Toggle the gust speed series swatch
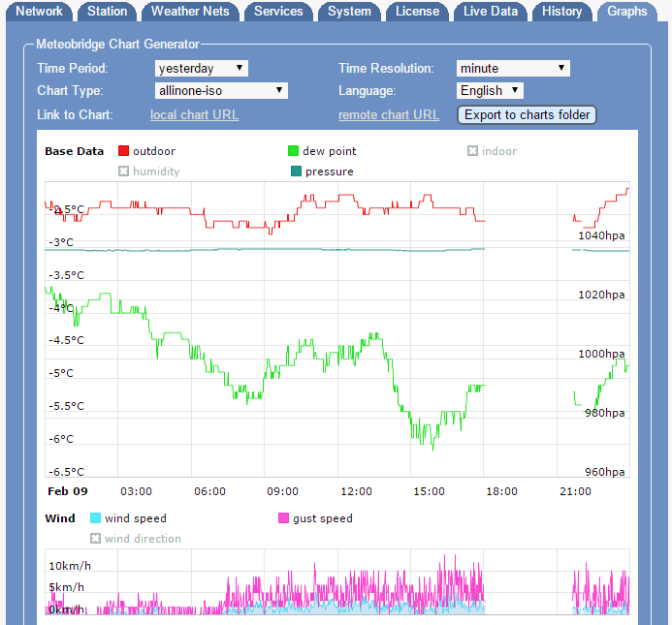Screen dimensions: 672x625 (x=283, y=518)
